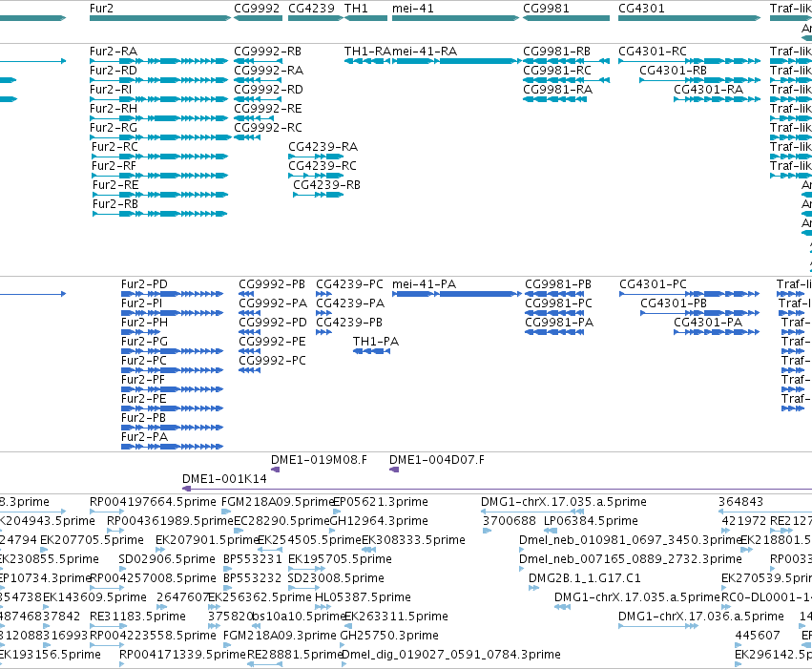Click the CG4301-PA protein feature
Image resolution: width=812 pixels, height=669 pixels.
(717, 332)
